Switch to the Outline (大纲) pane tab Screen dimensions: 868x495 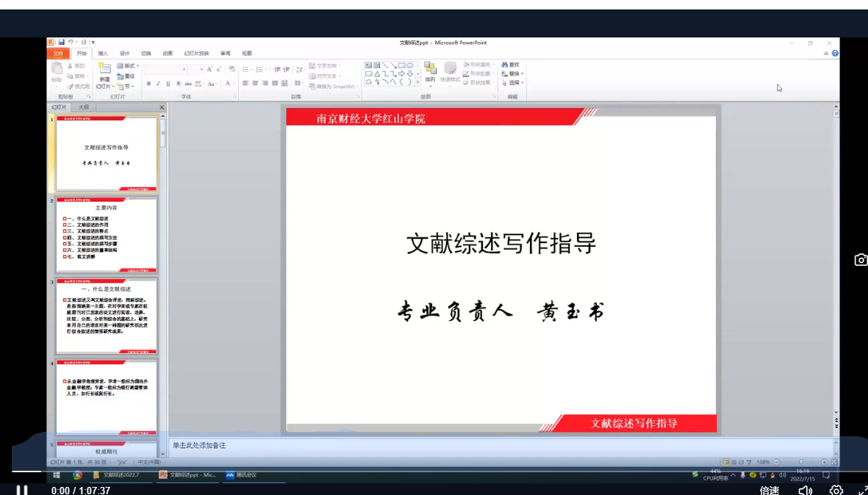pyautogui.click(x=84, y=107)
